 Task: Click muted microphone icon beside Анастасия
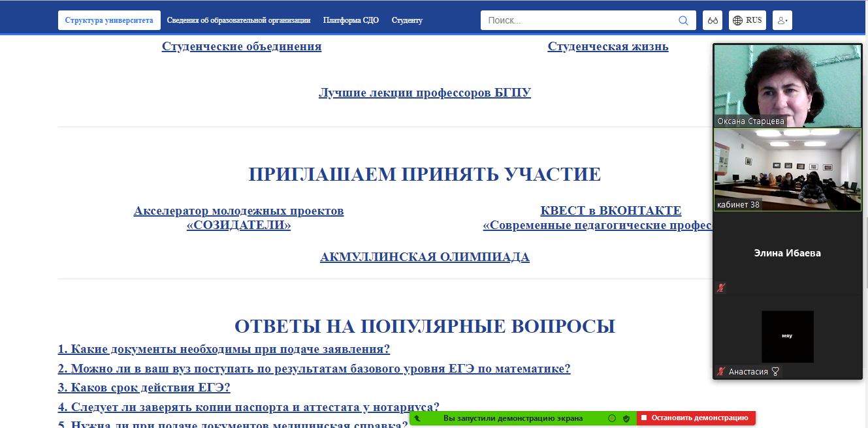(x=721, y=371)
